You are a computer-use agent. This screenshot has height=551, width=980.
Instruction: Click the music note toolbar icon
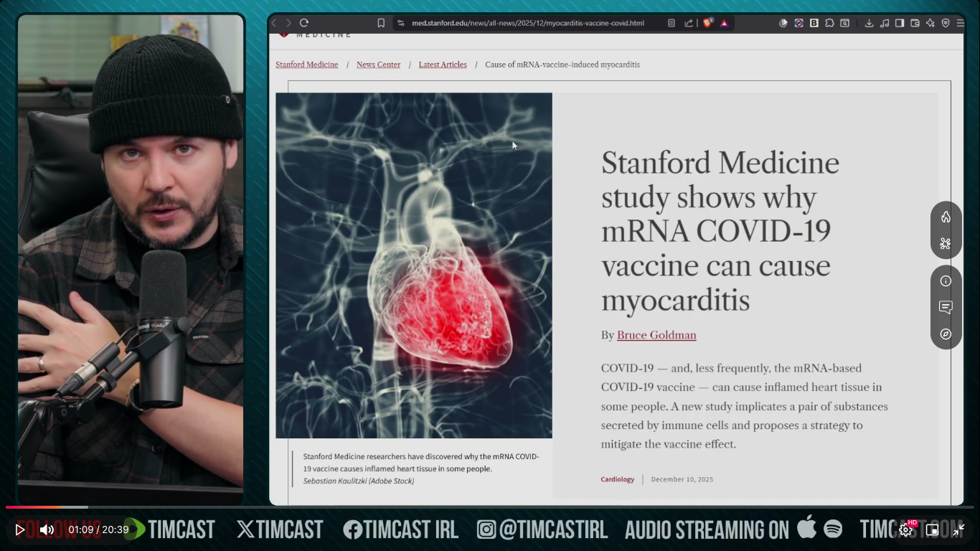885,23
